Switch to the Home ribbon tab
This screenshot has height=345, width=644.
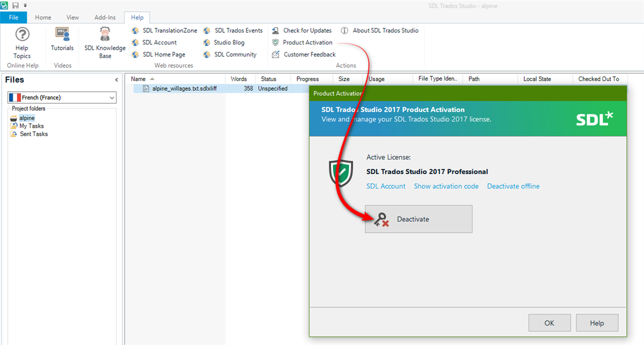(x=42, y=17)
